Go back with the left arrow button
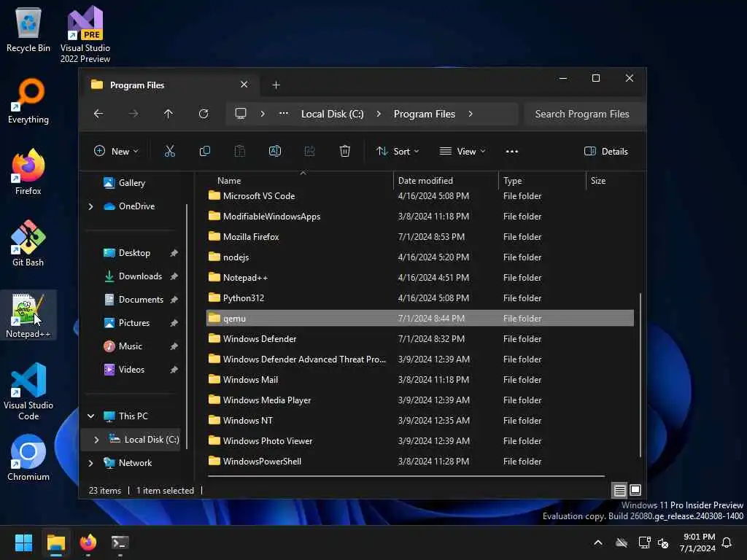 [x=98, y=114]
